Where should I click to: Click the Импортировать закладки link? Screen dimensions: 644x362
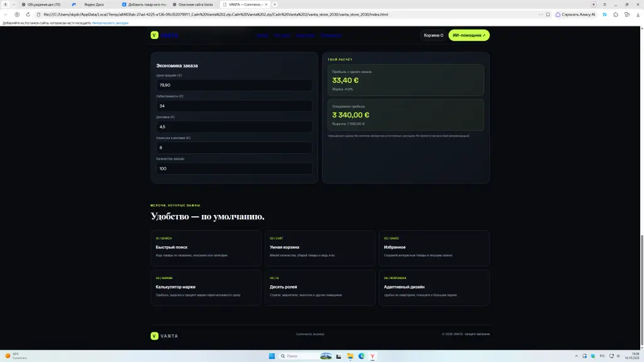pyautogui.click(x=110, y=23)
